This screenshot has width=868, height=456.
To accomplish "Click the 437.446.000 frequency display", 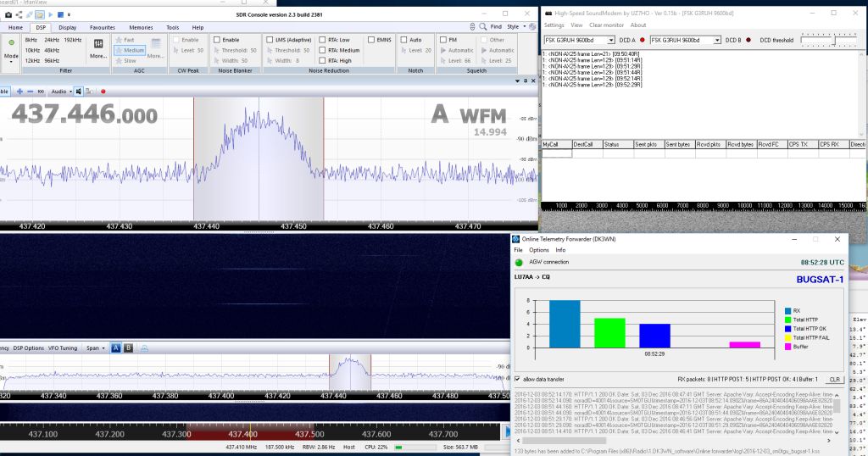I will pyautogui.click(x=85, y=114).
